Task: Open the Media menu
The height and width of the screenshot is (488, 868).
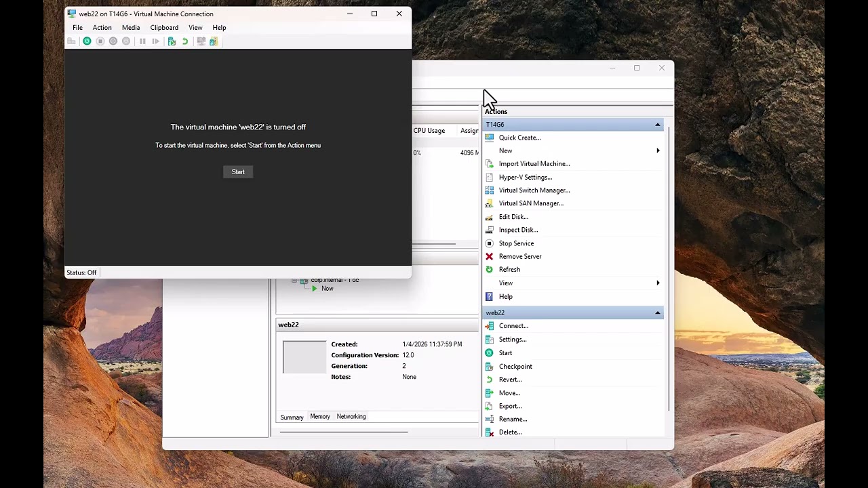Action: (x=131, y=28)
